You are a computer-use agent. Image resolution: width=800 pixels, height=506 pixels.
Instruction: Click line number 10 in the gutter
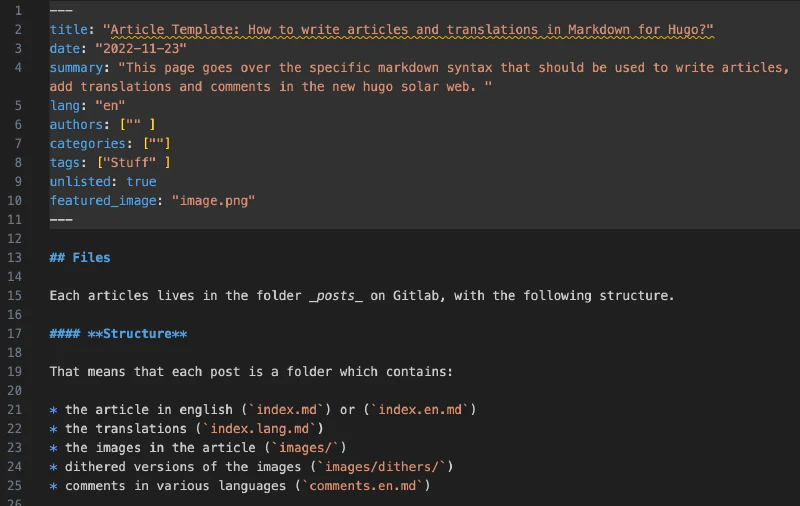pyautogui.click(x=14, y=200)
